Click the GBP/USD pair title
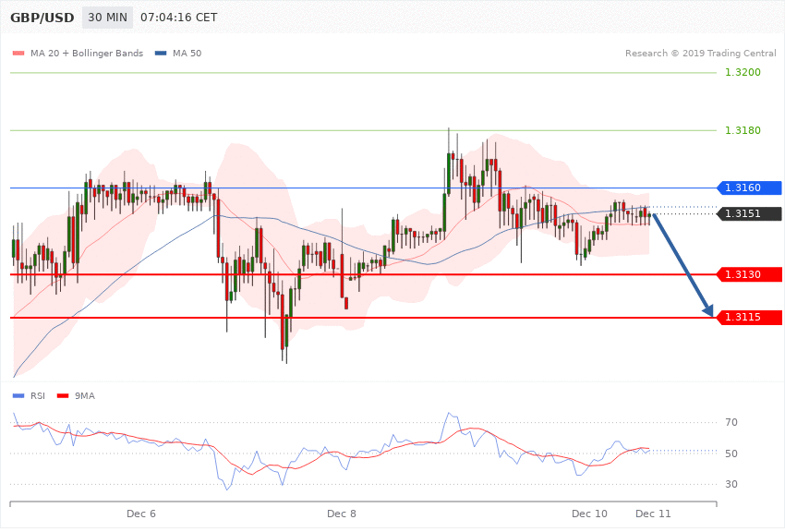This screenshot has height=532, width=785. (42, 18)
